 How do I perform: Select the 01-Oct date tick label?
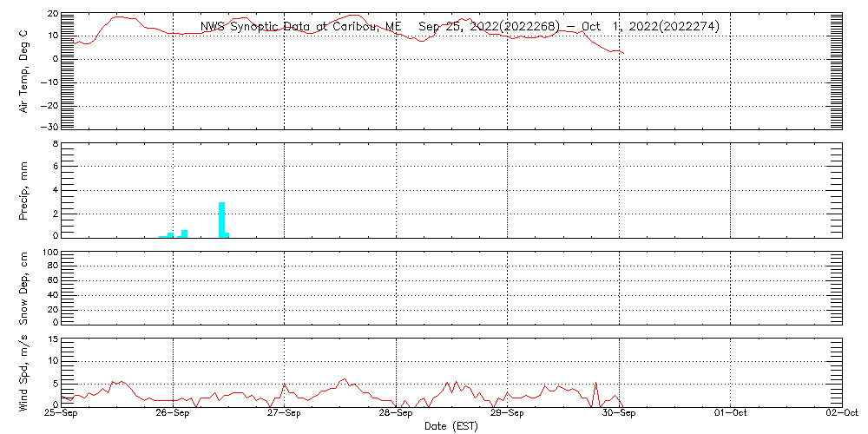tap(730, 412)
